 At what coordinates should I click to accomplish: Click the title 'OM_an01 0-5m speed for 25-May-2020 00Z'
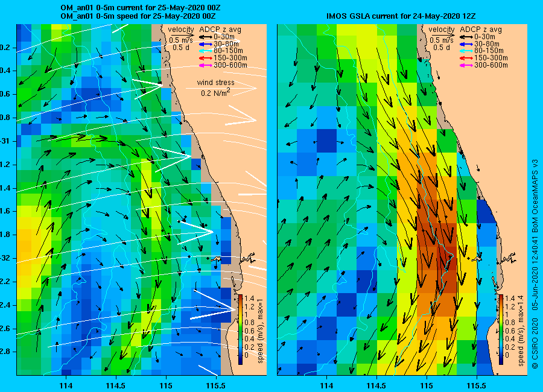pyautogui.click(x=138, y=16)
